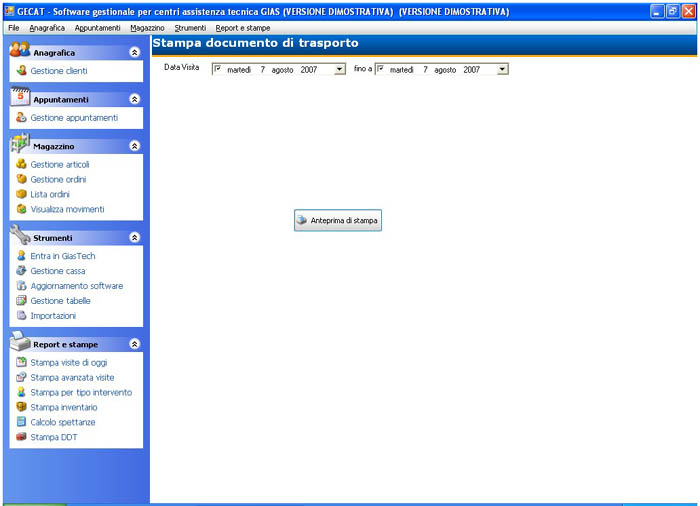Click the Gestione clienti icon
The width and height of the screenshot is (700, 506).
coord(21,71)
